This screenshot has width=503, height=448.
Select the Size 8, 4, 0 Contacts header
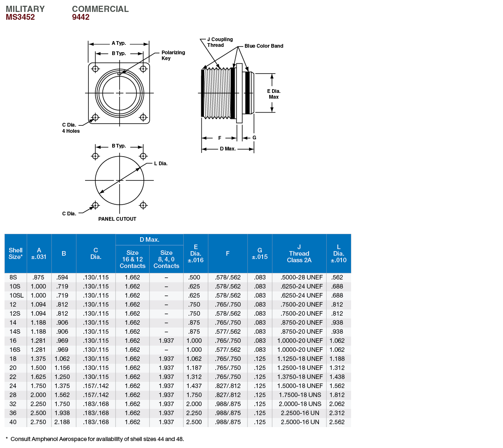166,259
